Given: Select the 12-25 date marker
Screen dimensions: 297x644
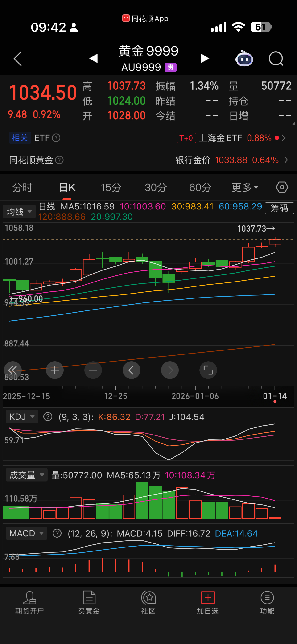Looking at the screenshot, I should point(116,396).
